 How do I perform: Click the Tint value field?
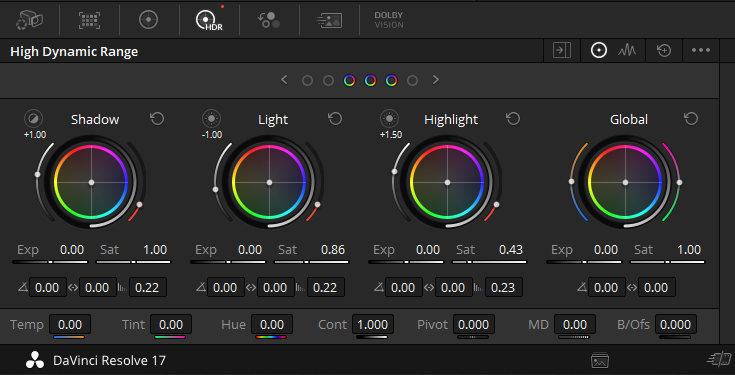pyautogui.click(x=171, y=324)
